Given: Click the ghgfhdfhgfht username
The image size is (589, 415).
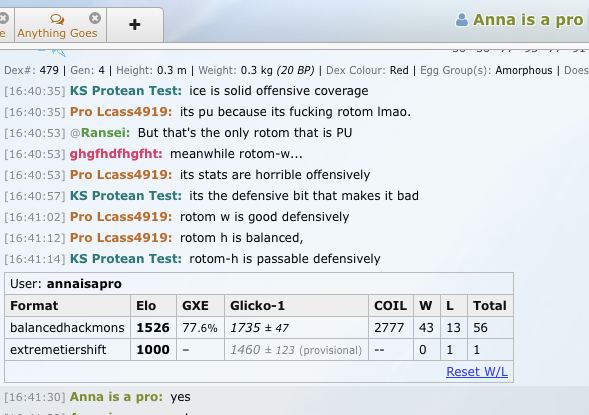Looking at the screenshot, I should 116,154.
